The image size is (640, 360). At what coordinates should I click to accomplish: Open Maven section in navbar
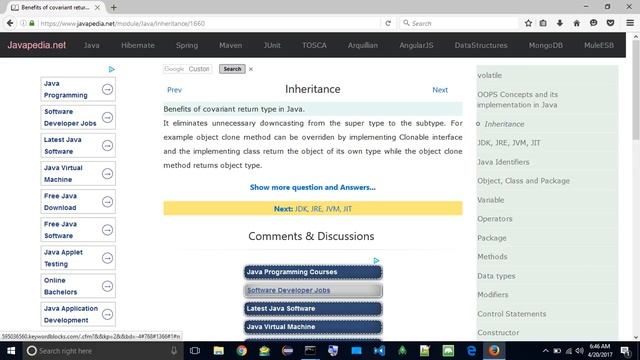click(231, 45)
